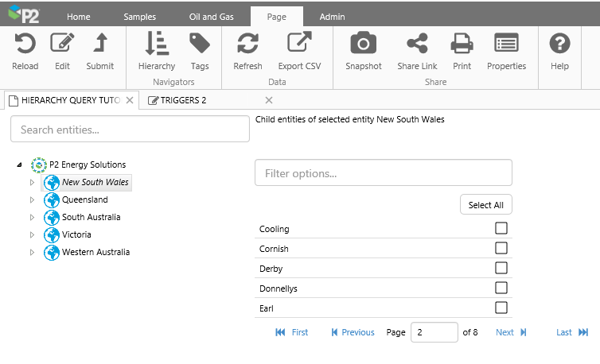Viewport: 600px width, 364px height.
Task: Export data using Export CSV icon
Action: coord(299,45)
